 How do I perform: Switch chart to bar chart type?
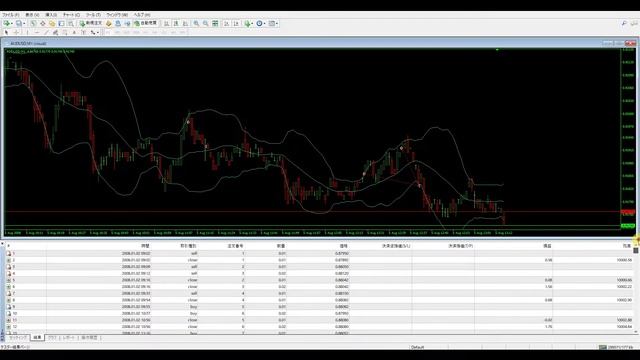tap(166, 23)
